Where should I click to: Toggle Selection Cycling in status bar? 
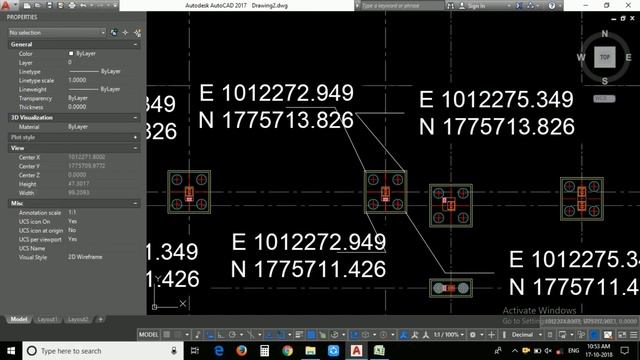(322, 335)
